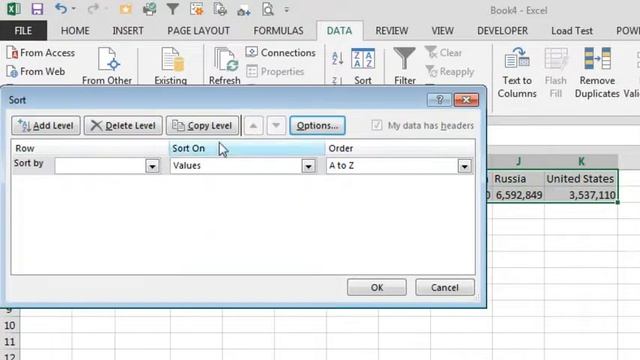Switch to the VIEW tab
This screenshot has width=640, height=360.
click(x=442, y=31)
